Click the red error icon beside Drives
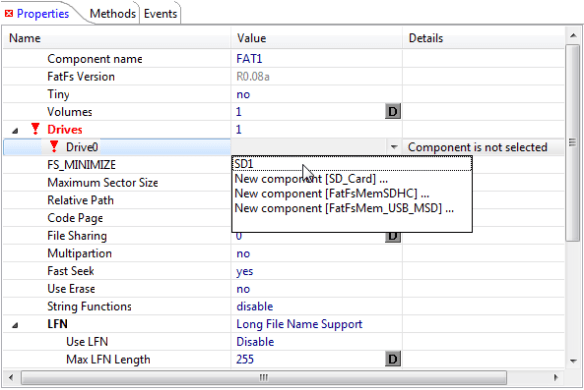 35,129
